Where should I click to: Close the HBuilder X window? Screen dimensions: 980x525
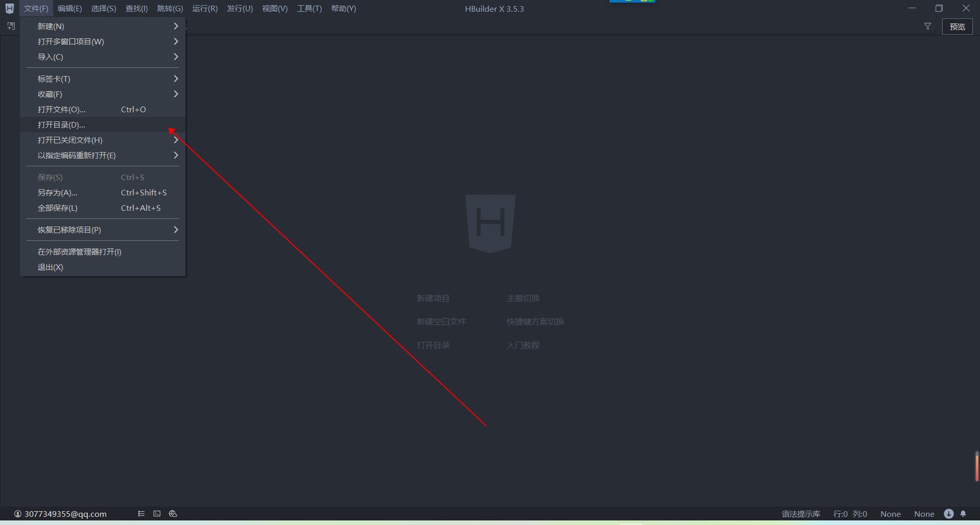point(966,8)
